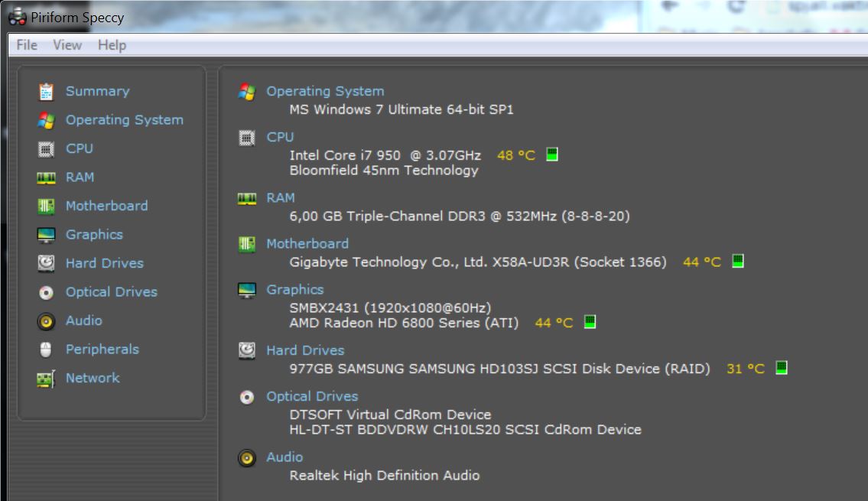Click the Audio speaker icon in sidebar

click(x=46, y=321)
